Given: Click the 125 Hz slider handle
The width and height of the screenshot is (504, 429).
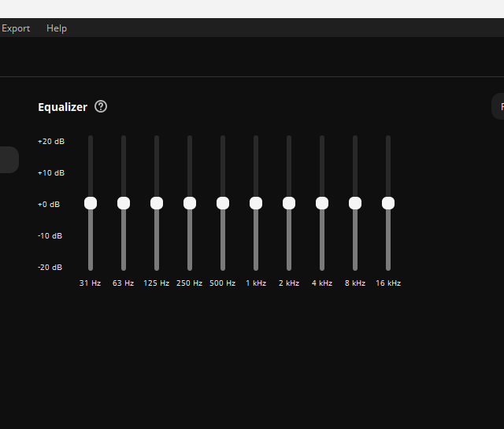Looking at the screenshot, I should point(157,203).
